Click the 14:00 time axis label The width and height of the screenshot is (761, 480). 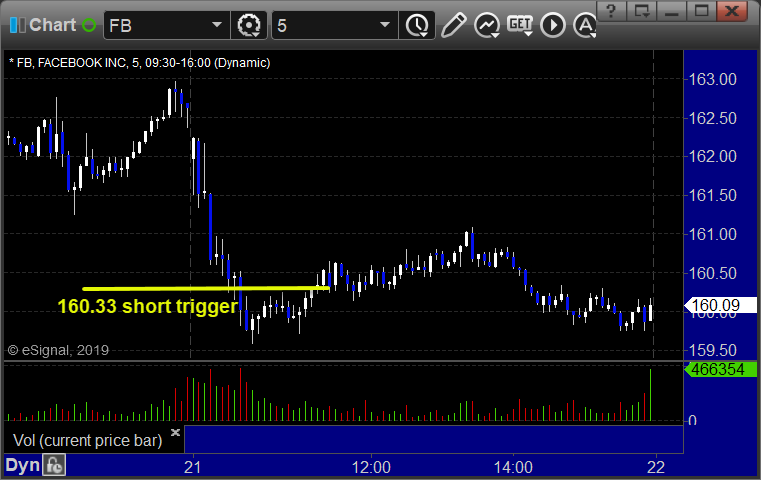tap(513, 467)
